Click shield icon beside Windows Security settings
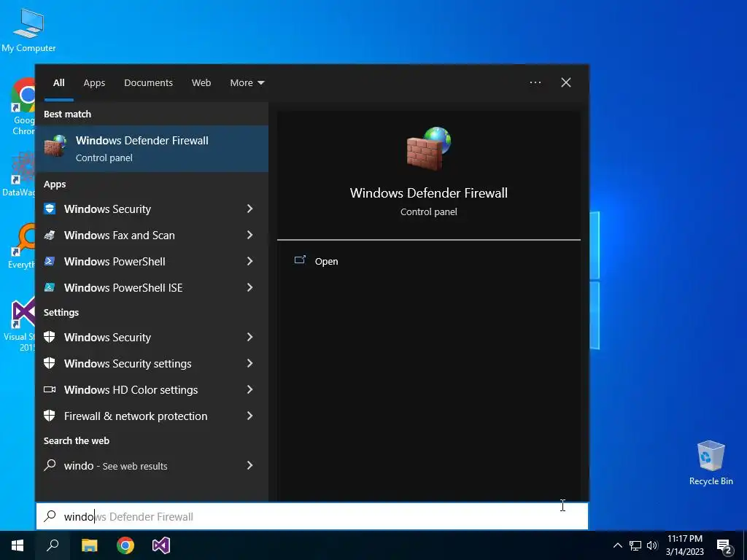This screenshot has width=747, height=560. 50,363
